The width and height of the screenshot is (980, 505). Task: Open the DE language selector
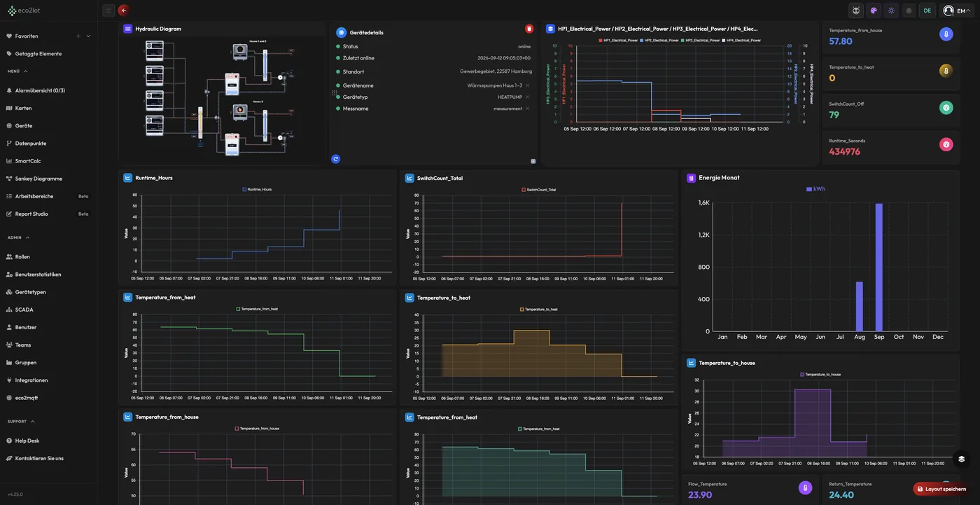point(927,11)
